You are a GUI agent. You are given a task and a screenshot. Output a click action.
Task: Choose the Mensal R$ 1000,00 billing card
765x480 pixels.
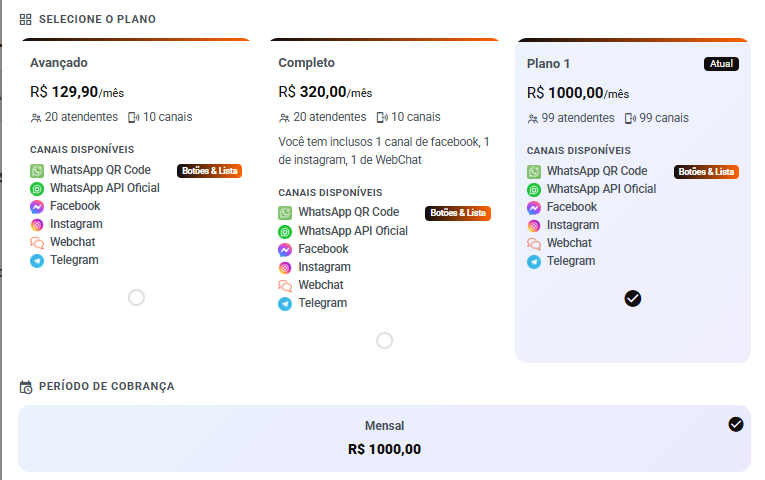pyautogui.click(x=384, y=438)
